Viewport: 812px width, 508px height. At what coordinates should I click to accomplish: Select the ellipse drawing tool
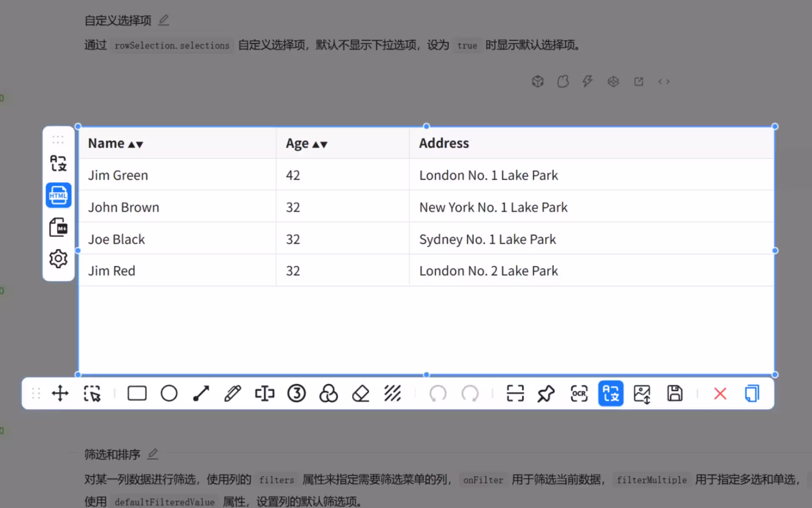coord(169,393)
